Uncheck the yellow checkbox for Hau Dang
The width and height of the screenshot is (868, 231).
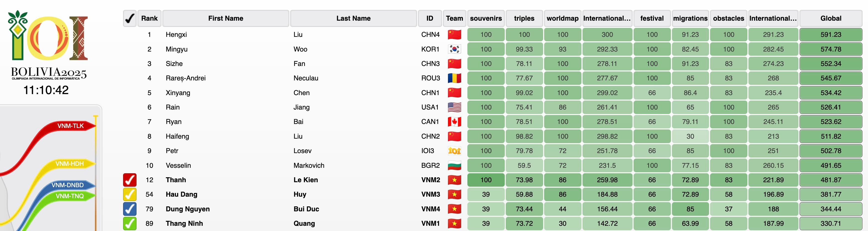(x=130, y=194)
